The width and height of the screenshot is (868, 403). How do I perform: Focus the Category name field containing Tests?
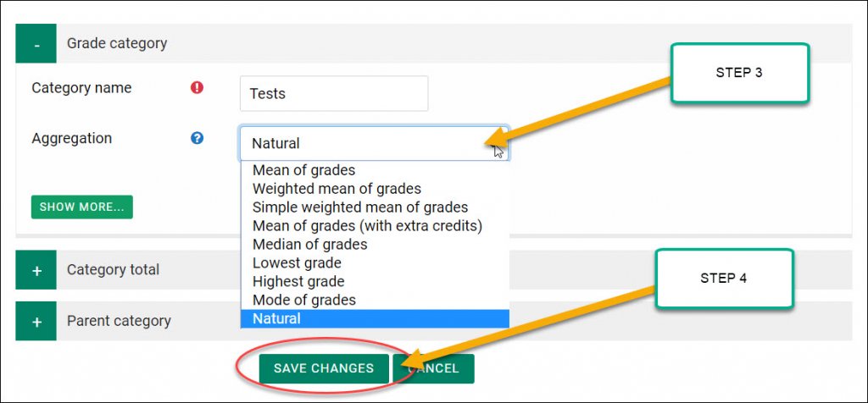[334, 93]
